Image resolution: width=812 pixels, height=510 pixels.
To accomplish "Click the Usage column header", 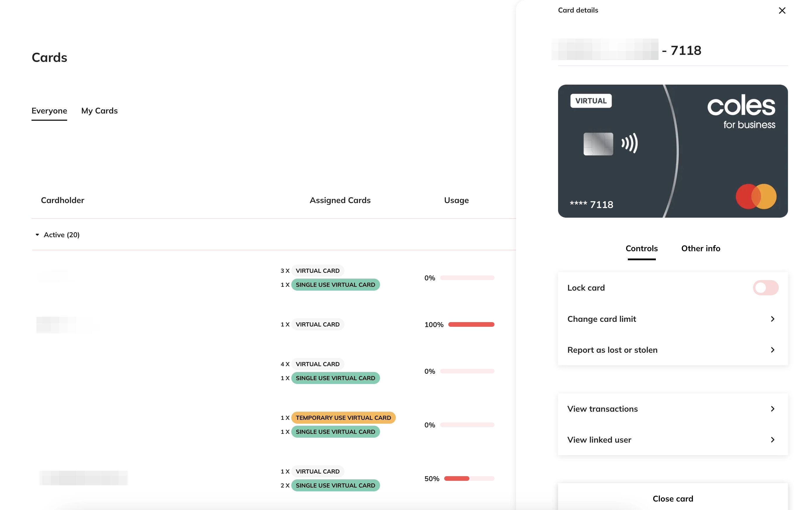I will (456, 200).
